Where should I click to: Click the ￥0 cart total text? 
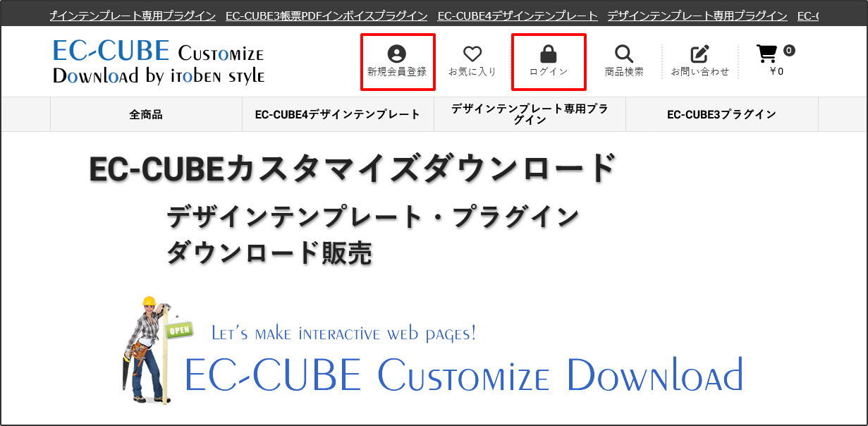[776, 71]
